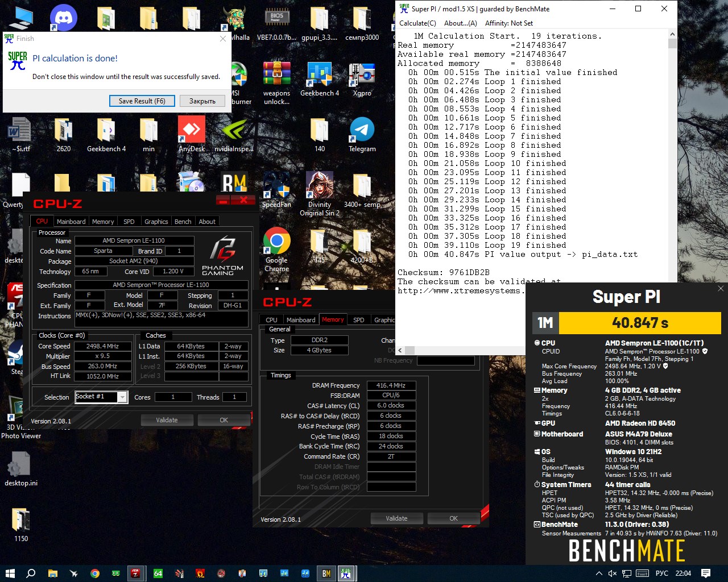Launch Geekbench 4 desktop shortcut
This screenshot has height=582, width=728.
pyautogui.click(x=320, y=80)
